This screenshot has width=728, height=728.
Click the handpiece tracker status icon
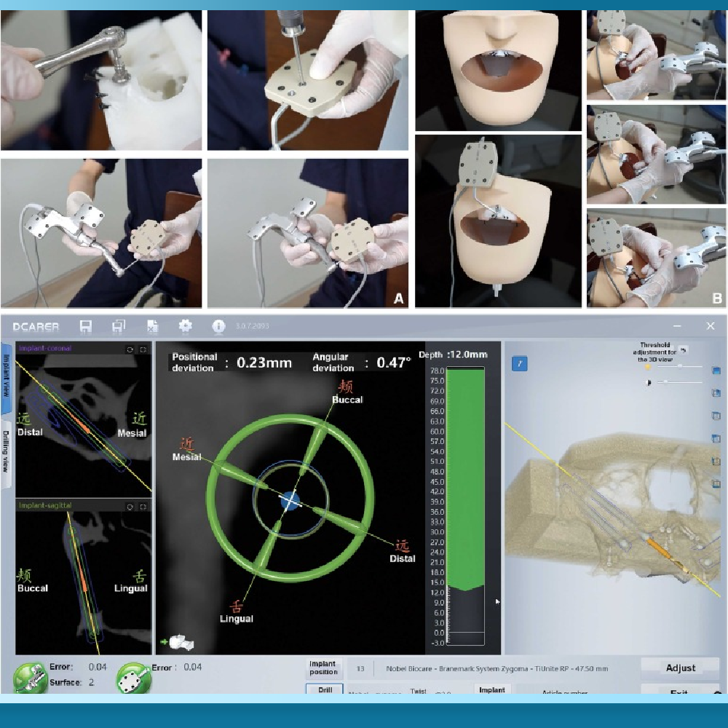(29, 676)
